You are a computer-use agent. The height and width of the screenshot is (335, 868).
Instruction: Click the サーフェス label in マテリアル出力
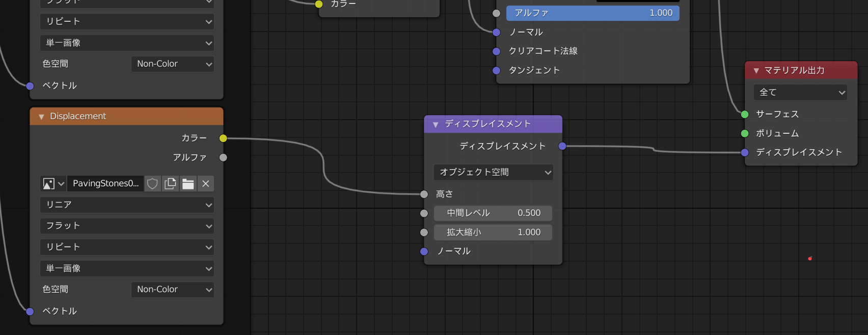pyautogui.click(x=777, y=115)
